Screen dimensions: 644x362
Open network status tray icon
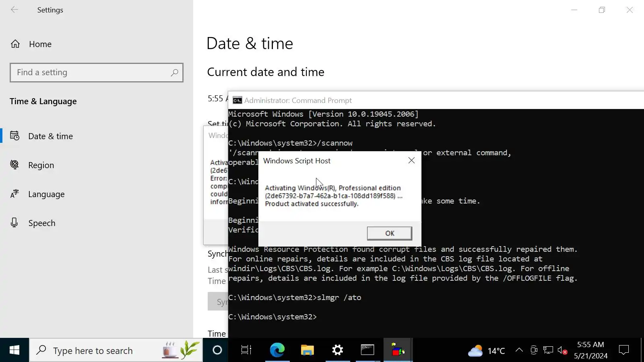click(x=548, y=350)
